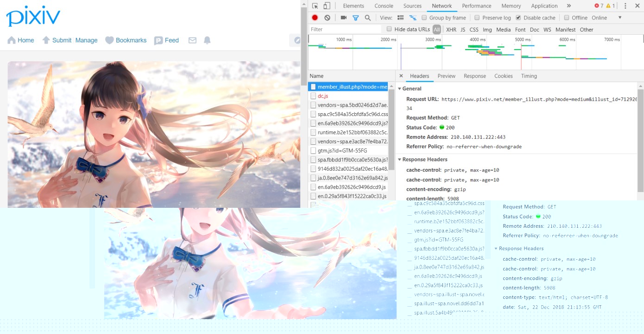Activate the inspect element picker icon
Viewport: 644px width, 334px height.
315,6
